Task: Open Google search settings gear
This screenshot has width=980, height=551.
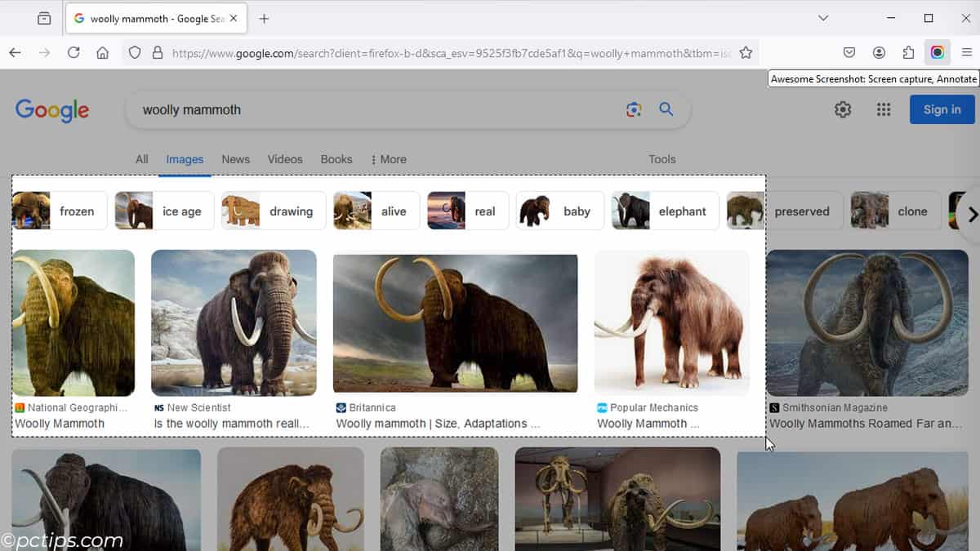Action: tap(843, 109)
